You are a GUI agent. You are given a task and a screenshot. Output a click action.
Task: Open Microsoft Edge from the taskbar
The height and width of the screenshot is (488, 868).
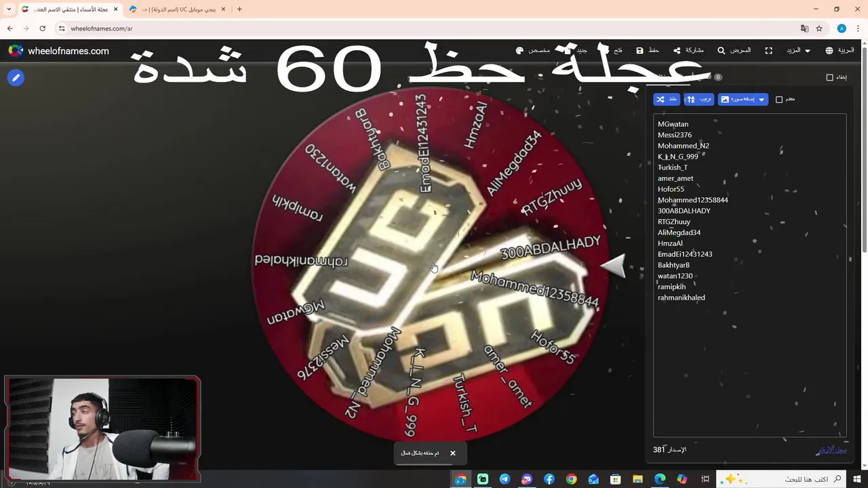660,479
